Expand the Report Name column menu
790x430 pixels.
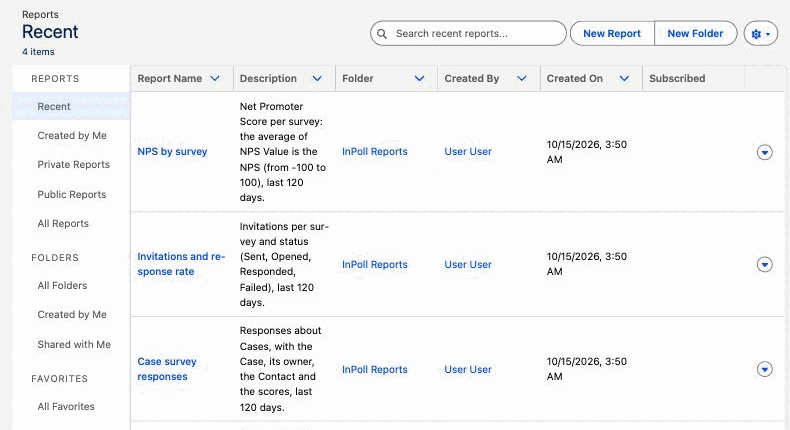click(x=215, y=79)
